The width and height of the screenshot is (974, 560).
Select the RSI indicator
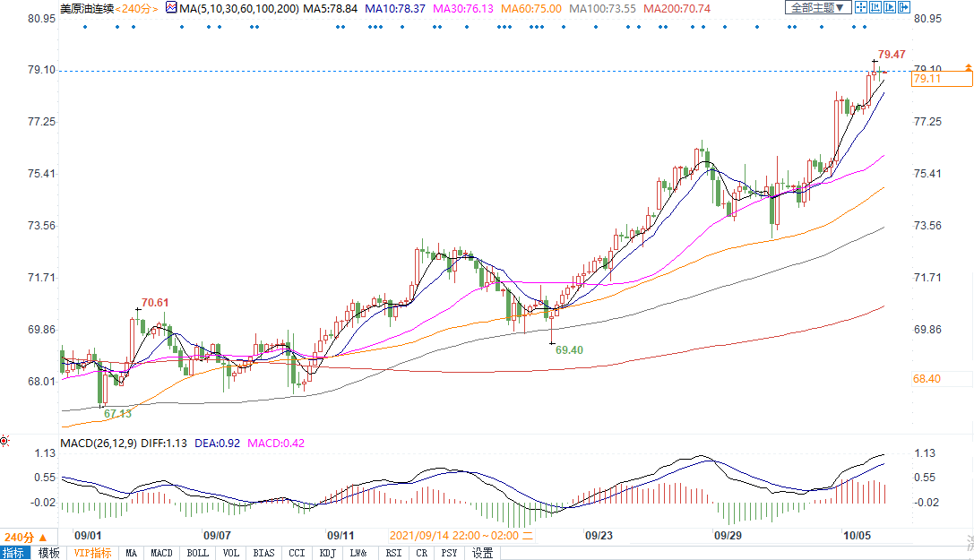click(393, 553)
